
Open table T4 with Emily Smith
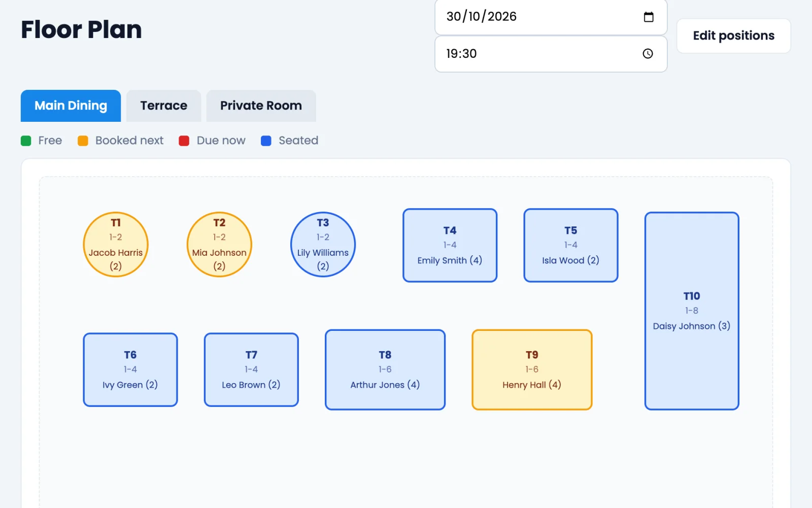point(450,245)
